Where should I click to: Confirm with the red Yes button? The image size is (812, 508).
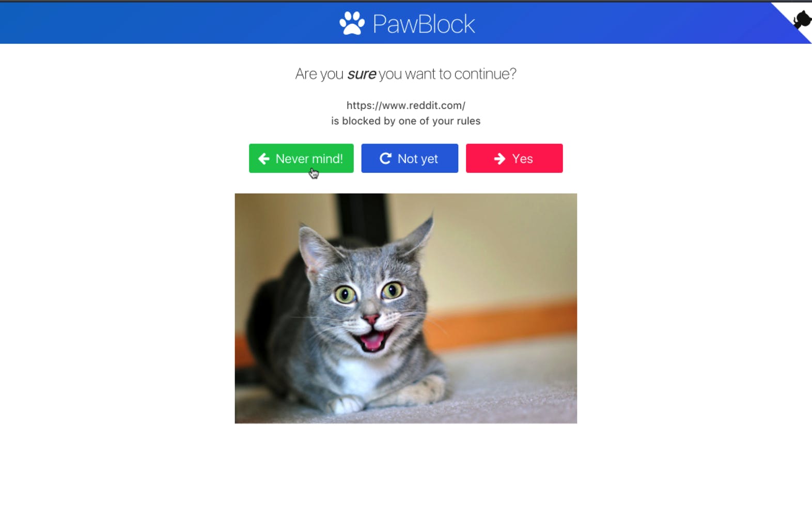coord(514,158)
